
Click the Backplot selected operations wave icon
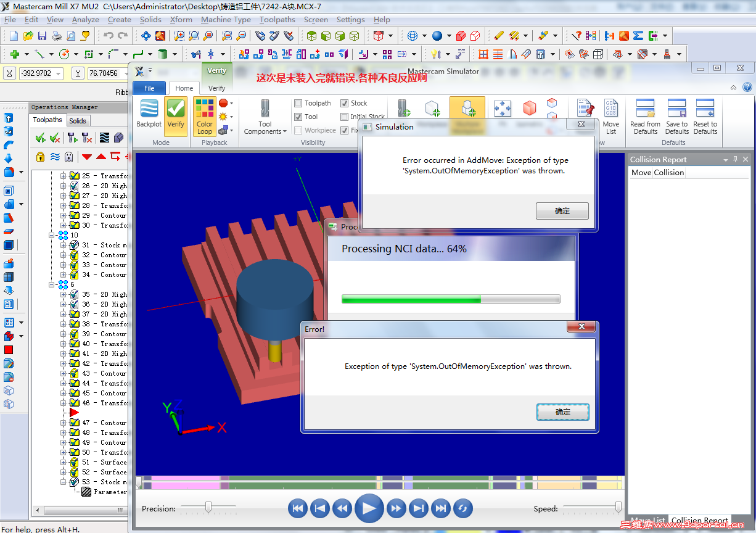pyautogui.click(x=104, y=137)
